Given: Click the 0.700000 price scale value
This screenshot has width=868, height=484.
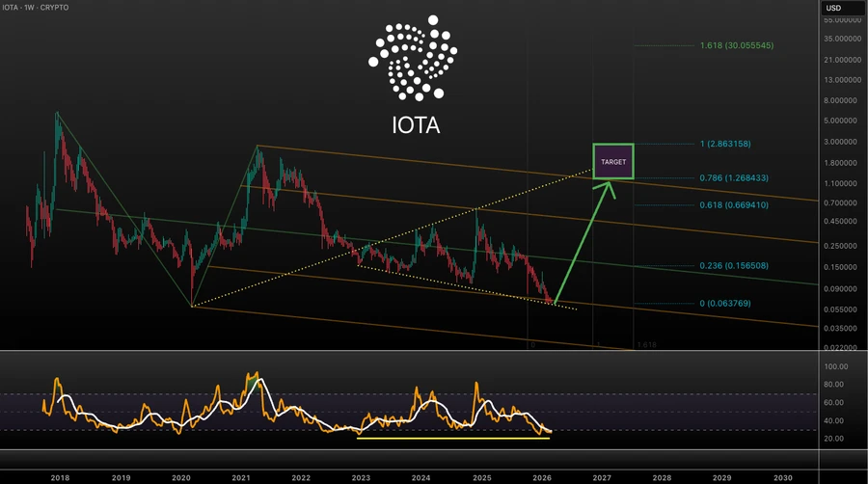Looking at the screenshot, I should click(x=840, y=203).
